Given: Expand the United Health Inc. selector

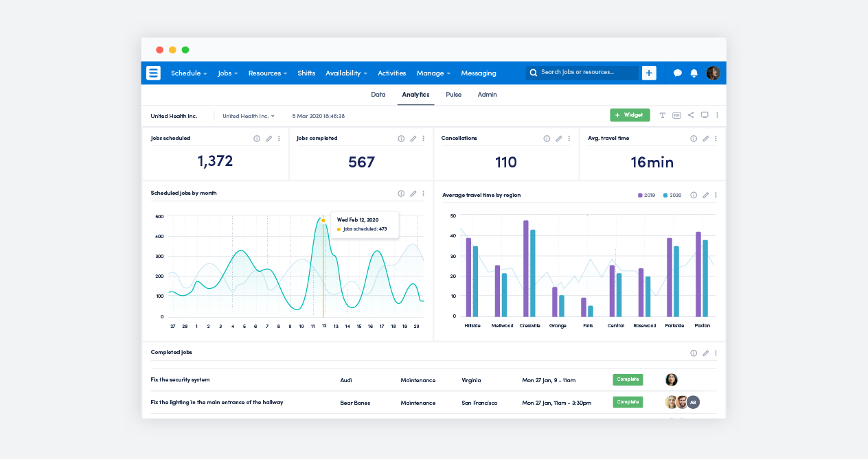Looking at the screenshot, I should pos(248,116).
